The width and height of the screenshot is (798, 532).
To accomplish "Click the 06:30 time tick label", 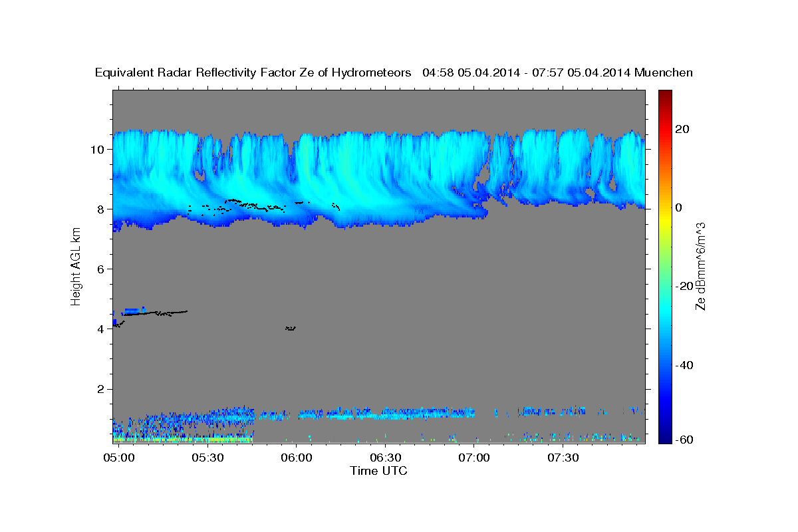I will [386, 458].
